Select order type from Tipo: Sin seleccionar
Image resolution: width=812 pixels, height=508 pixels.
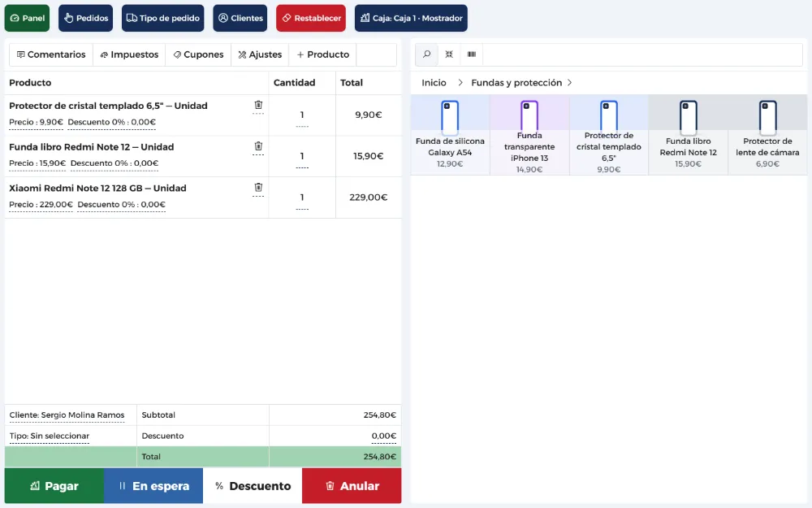click(50, 436)
